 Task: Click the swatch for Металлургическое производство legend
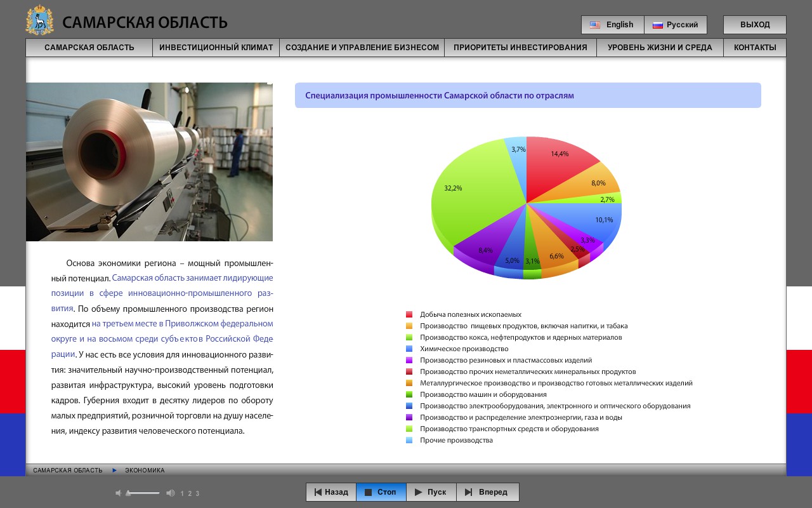[409, 383]
